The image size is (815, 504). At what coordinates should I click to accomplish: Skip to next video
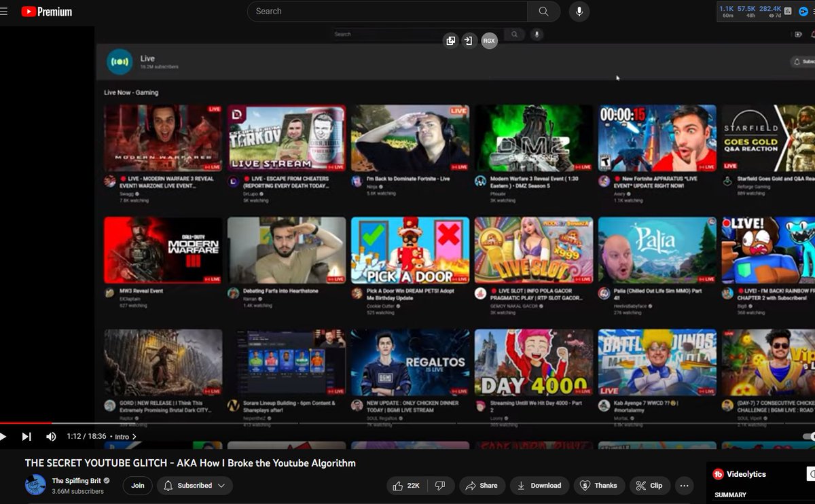(x=26, y=437)
